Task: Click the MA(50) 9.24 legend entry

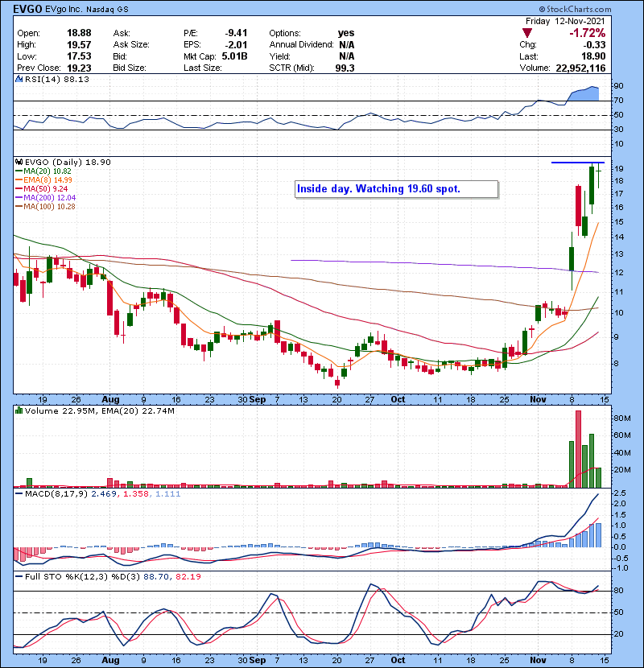Action: 41,188
